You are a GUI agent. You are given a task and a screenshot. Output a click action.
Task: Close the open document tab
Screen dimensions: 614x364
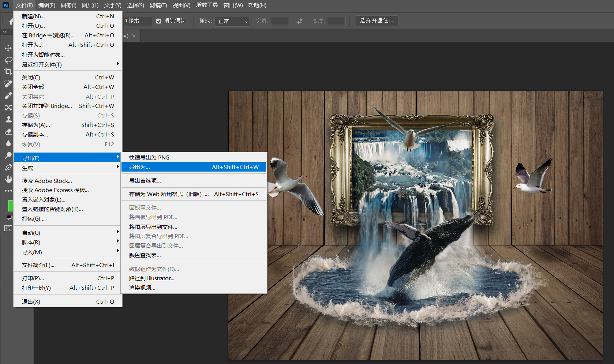coord(134,36)
